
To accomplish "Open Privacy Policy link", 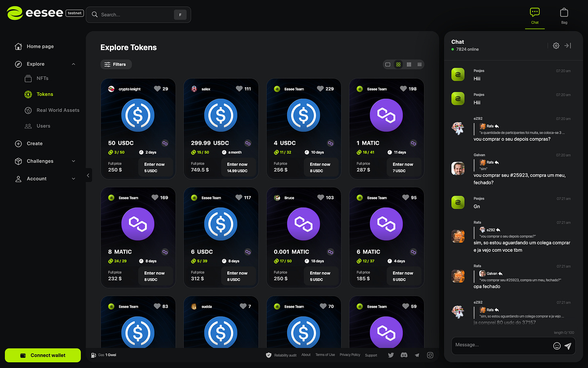I will [350, 355].
